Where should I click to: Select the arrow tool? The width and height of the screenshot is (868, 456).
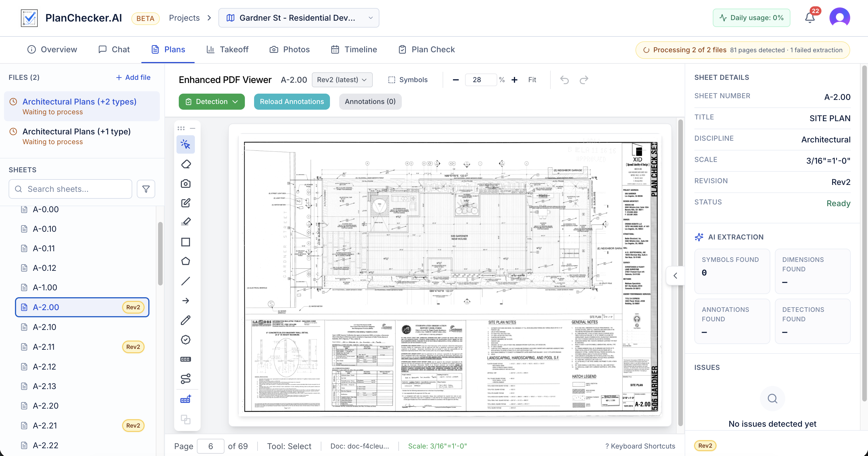click(186, 301)
